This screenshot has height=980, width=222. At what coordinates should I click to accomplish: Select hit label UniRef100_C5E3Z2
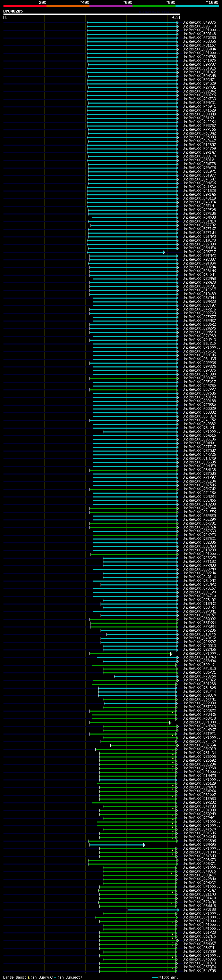(199, 680)
